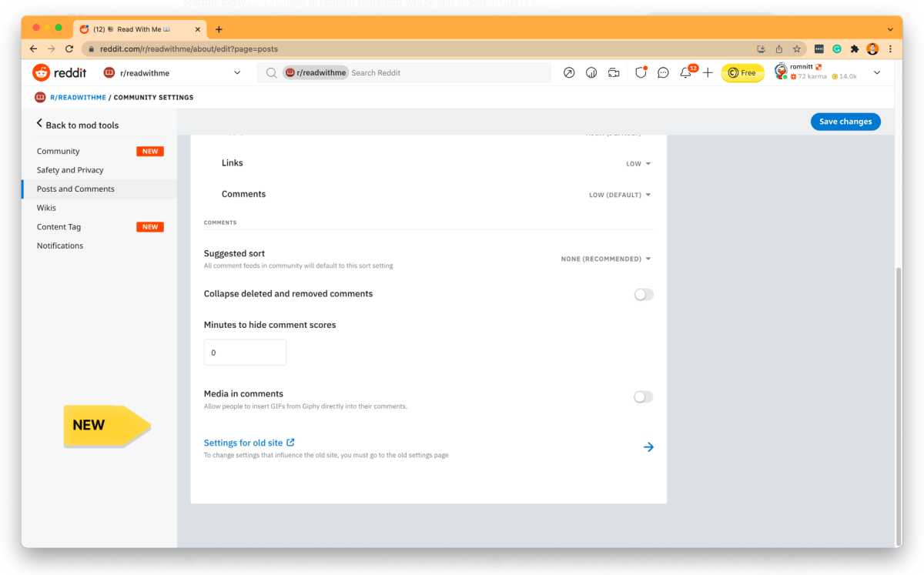
Task: Open the Wikis settings section
Action: pos(46,208)
